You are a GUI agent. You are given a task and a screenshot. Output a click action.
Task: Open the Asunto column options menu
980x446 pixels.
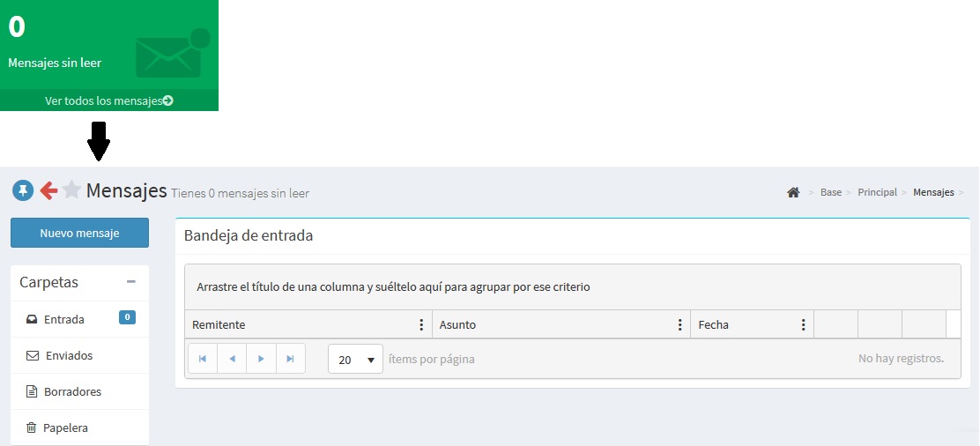click(679, 324)
